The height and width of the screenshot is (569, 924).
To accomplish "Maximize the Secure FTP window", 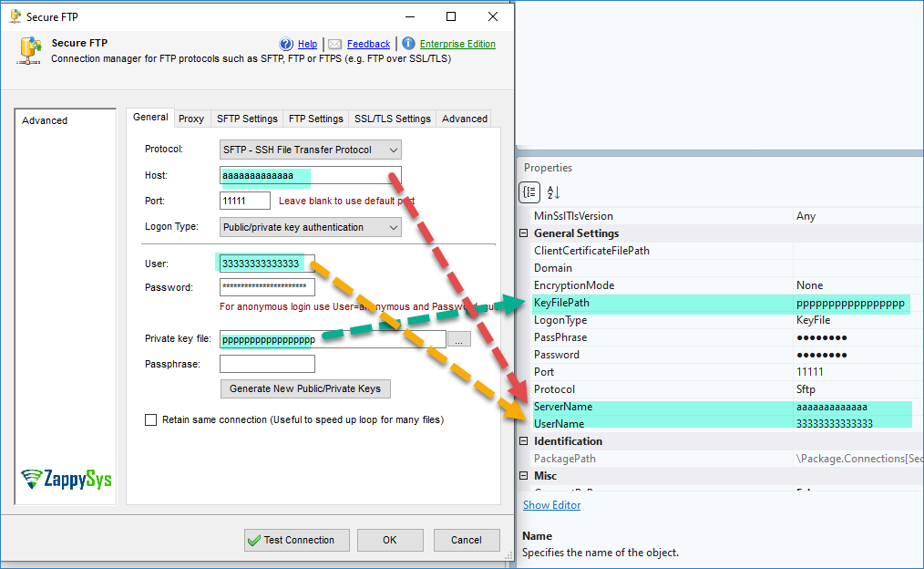I will click(x=451, y=16).
